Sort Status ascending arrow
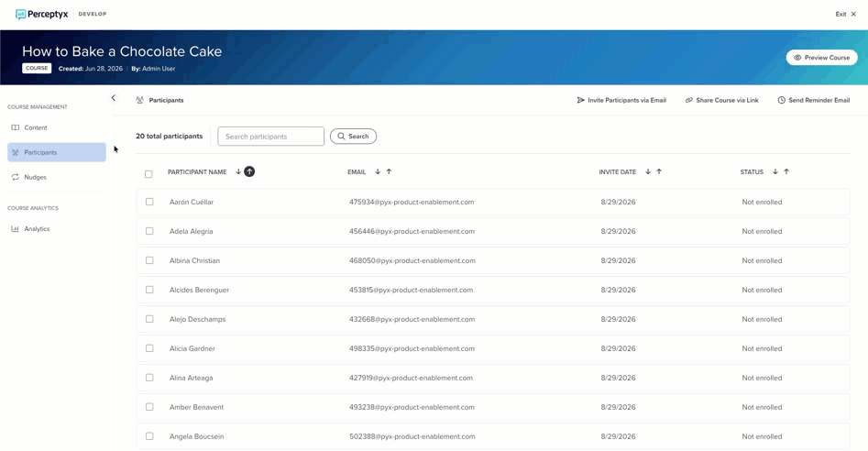Image resolution: width=868 pixels, height=451 pixels. 786,171
